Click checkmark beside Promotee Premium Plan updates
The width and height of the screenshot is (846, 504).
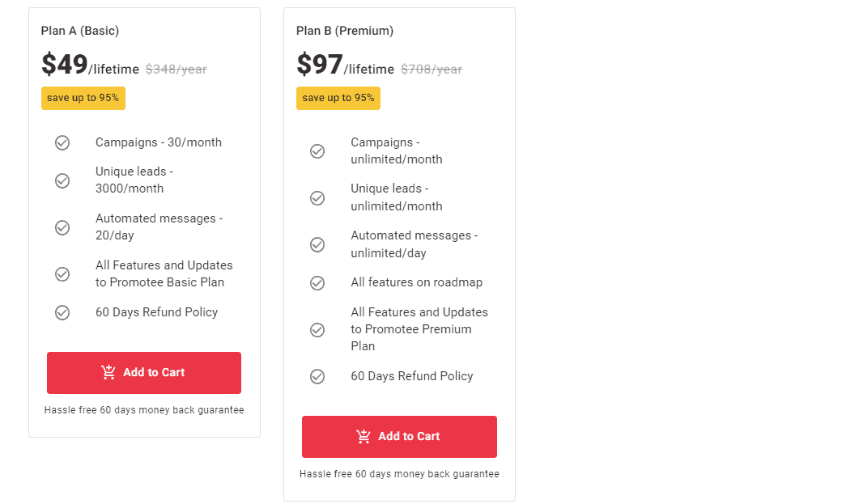pyautogui.click(x=317, y=329)
